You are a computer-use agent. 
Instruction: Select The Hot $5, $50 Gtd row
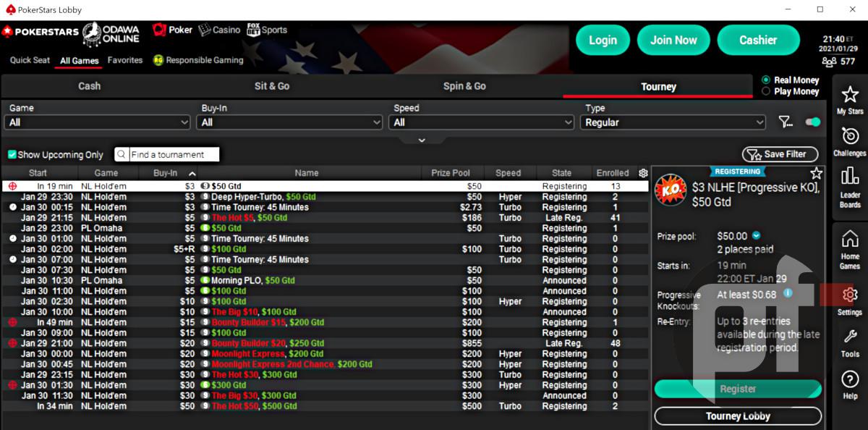[x=325, y=217]
